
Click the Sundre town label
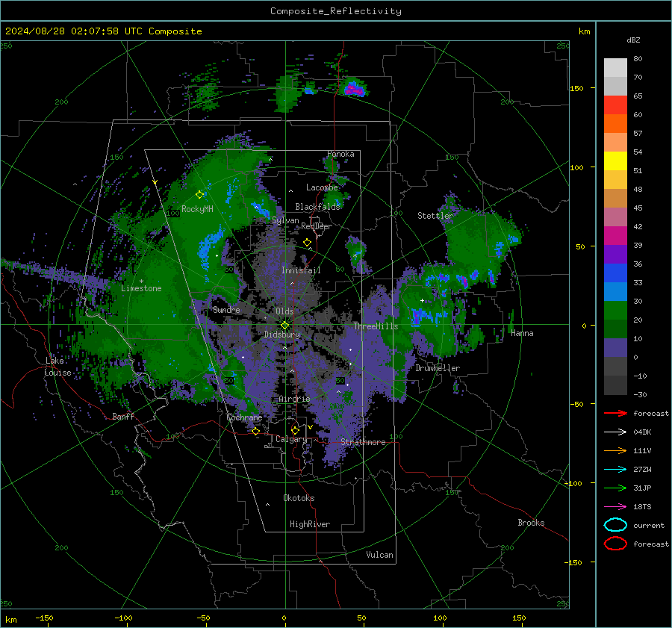pyautogui.click(x=226, y=309)
